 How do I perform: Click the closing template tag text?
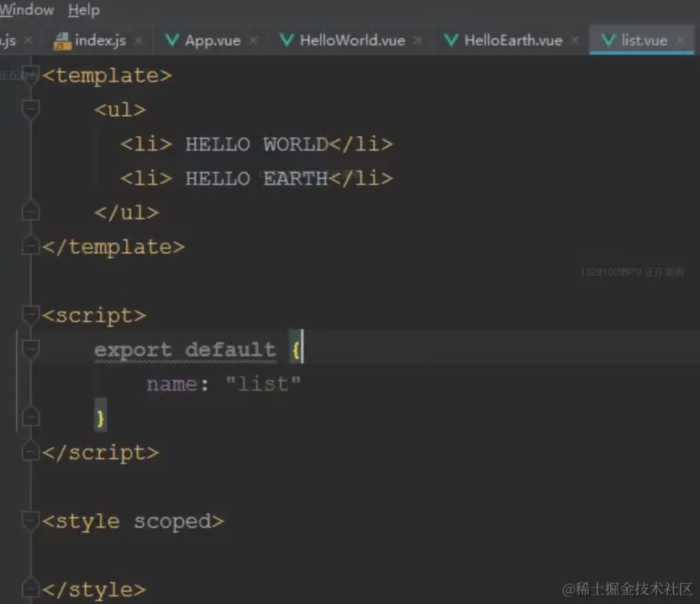point(113,247)
